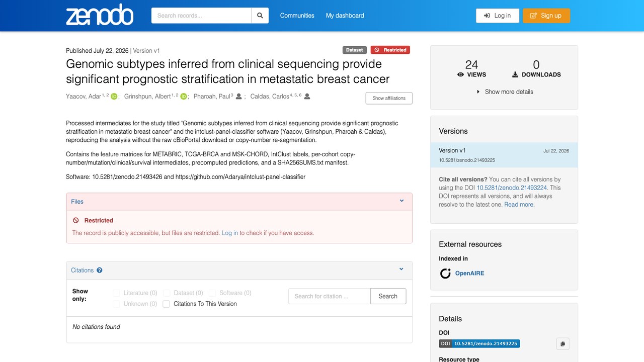Click Show affiliations button

pos(389,98)
